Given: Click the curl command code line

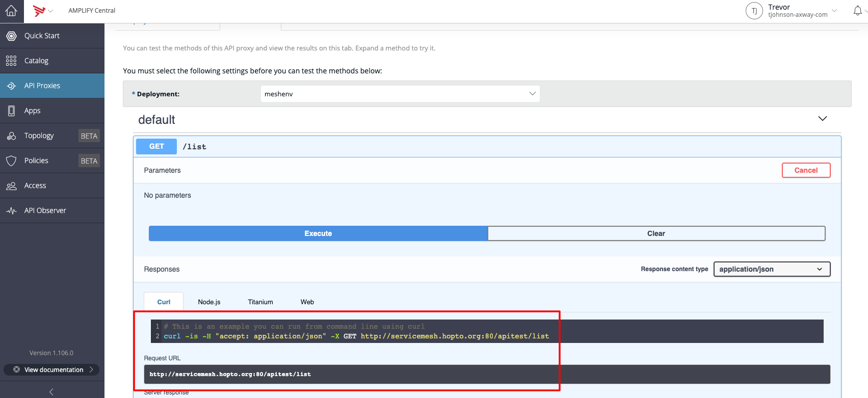Looking at the screenshot, I should point(356,336).
